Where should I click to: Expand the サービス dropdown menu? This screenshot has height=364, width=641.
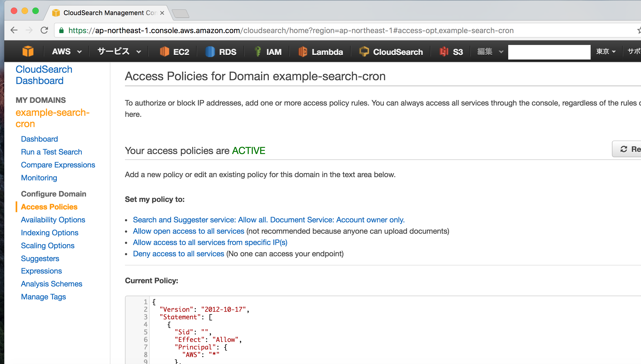(119, 51)
